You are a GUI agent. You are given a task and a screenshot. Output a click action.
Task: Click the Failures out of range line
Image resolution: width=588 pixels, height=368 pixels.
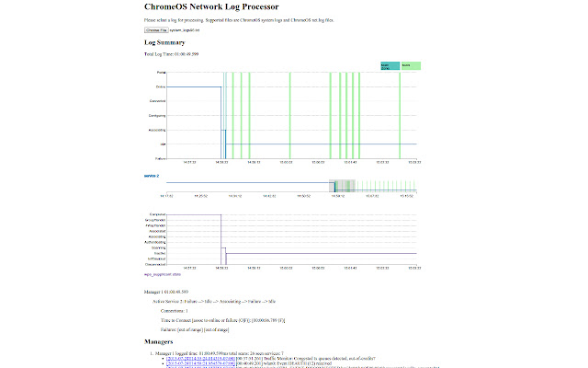tap(195, 329)
